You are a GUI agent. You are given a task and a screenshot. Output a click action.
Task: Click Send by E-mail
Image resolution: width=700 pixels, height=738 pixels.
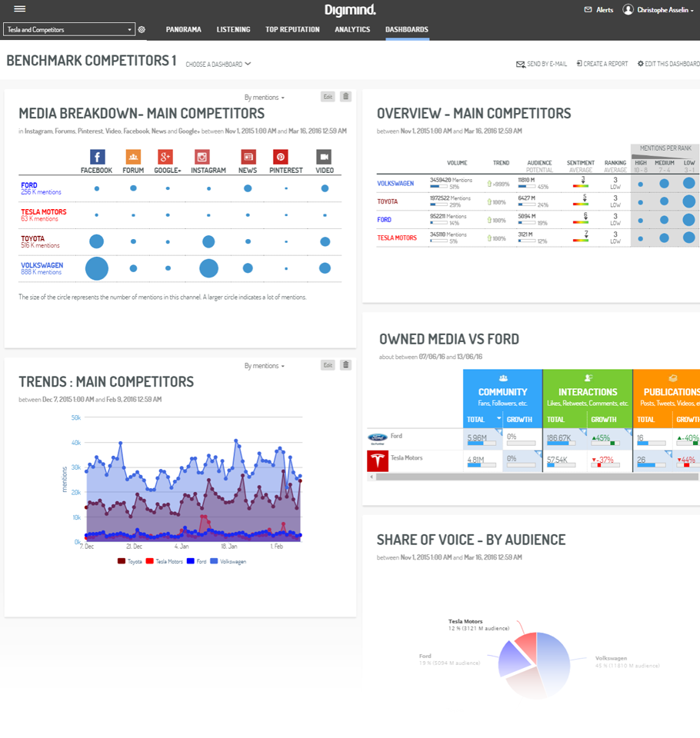(x=542, y=64)
